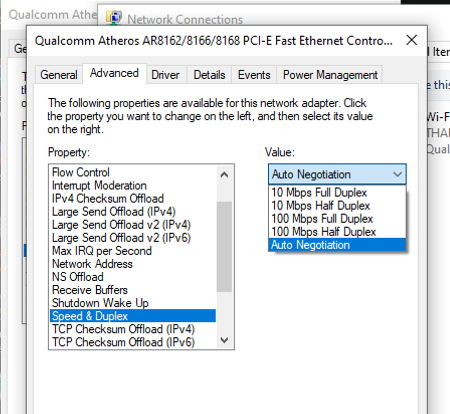
Task: Select Large Send Offload v2 (IPv4)
Action: tap(133, 224)
